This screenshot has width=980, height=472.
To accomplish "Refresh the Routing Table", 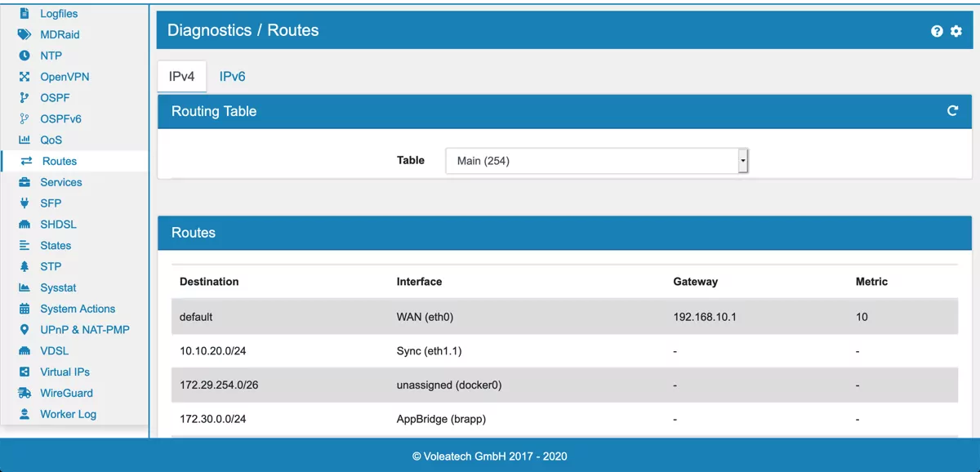I will coord(952,111).
